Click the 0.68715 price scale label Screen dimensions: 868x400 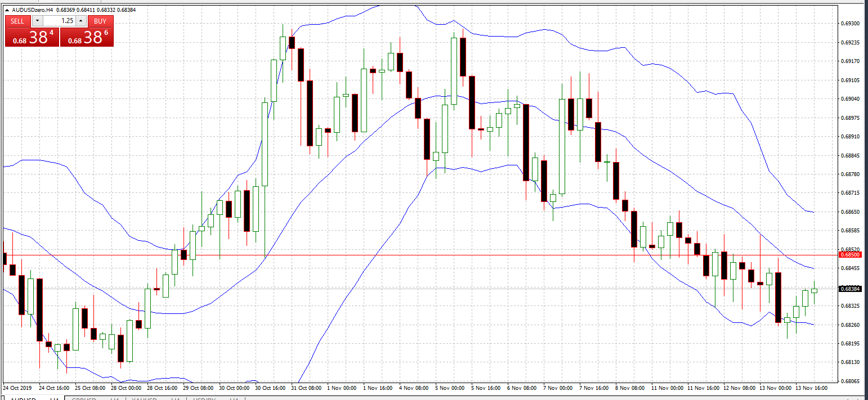(850, 193)
